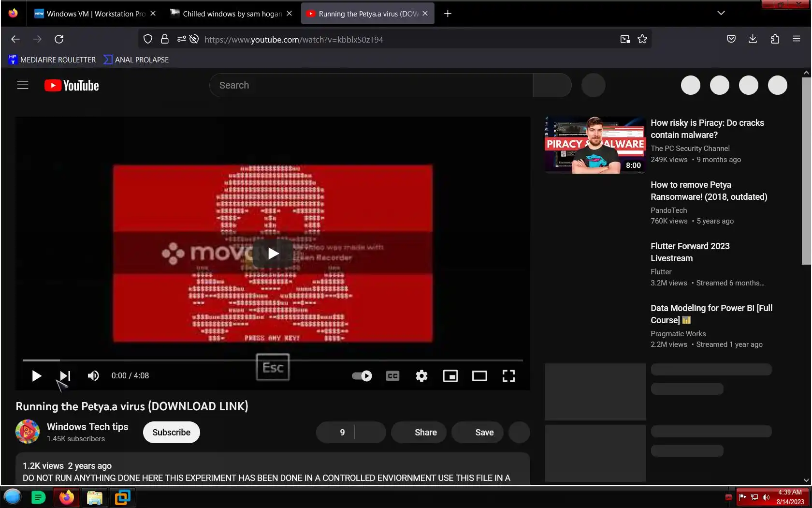Open VMware taskbar icon
The image size is (812, 508).
click(x=123, y=497)
